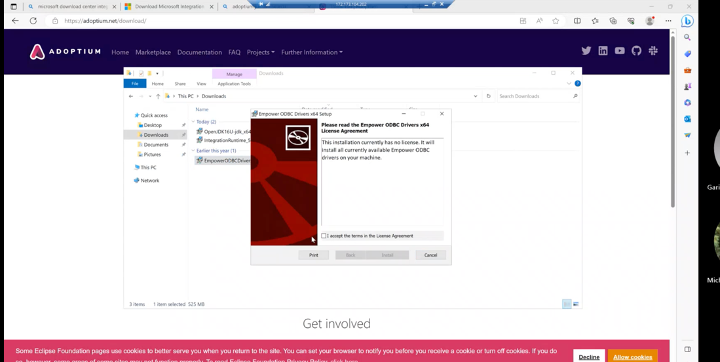Switch to 'Download Microsoft Integration' browser tab
Screen dimensions: 720x362
pyautogui.click(x=168, y=6)
